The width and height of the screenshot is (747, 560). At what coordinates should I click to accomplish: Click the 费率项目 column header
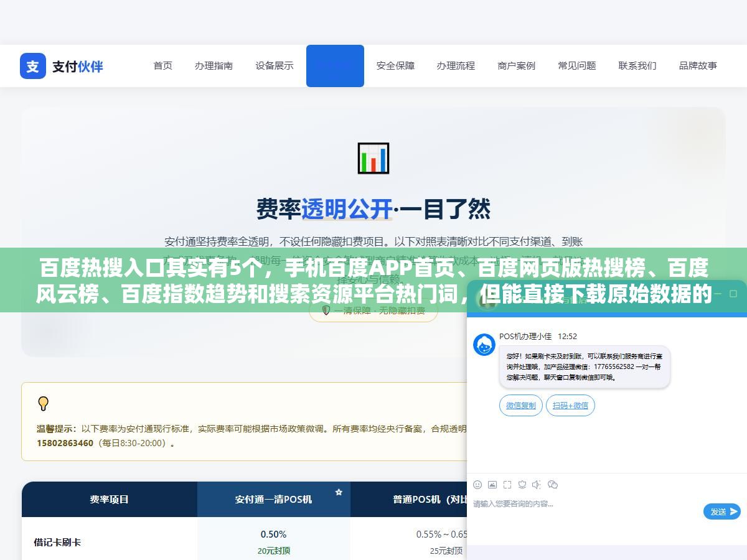110,499
